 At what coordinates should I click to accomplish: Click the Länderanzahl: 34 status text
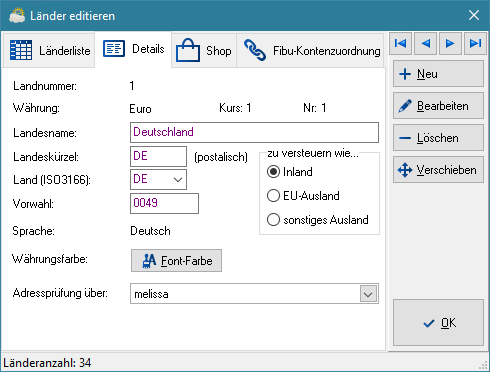pos(47,363)
